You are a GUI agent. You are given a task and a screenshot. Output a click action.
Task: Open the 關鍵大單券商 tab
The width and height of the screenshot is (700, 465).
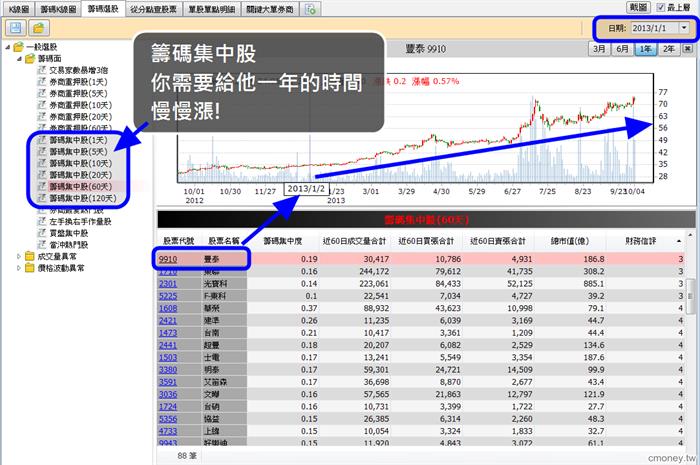(x=270, y=9)
